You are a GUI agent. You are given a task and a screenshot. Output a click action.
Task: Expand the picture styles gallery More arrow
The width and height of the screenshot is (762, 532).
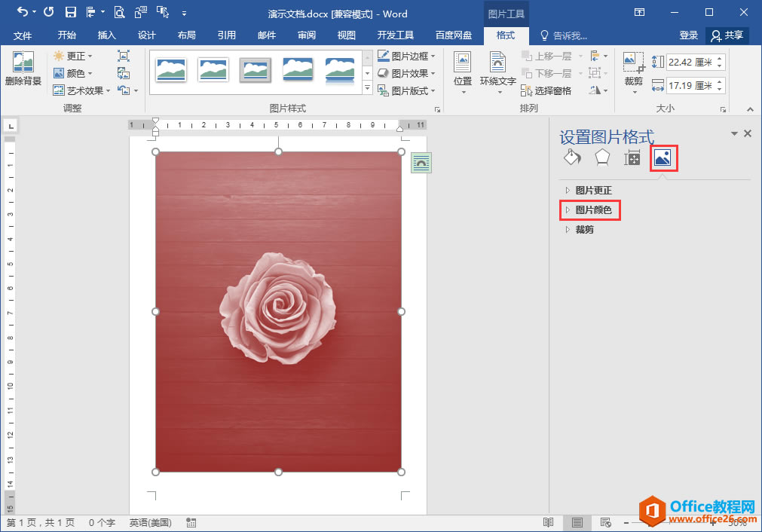[368, 88]
